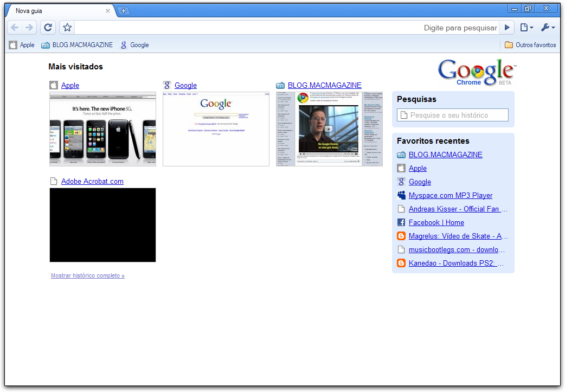Click the page icon beside Adobe Acrobat.com
The height and width of the screenshot is (392, 565).
54,181
